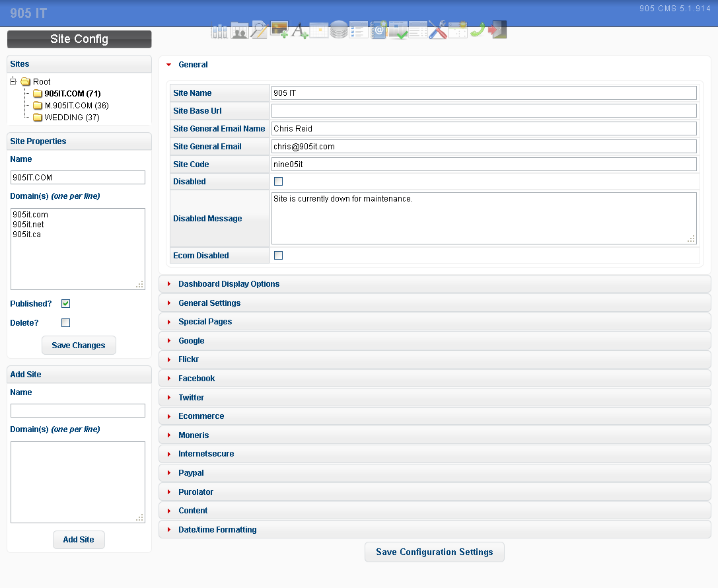
Task: Uncheck the Published checkbox
Action: [x=65, y=303]
